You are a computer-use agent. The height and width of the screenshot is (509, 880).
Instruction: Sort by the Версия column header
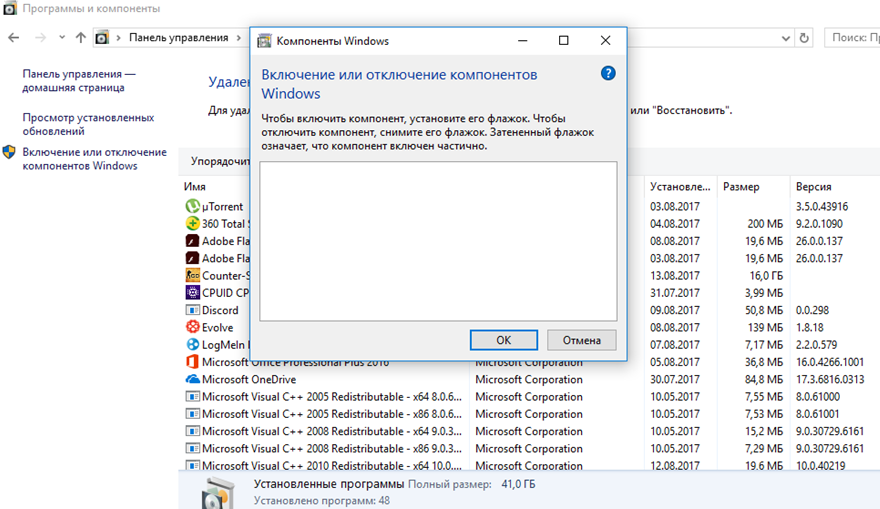pyautogui.click(x=813, y=187)
